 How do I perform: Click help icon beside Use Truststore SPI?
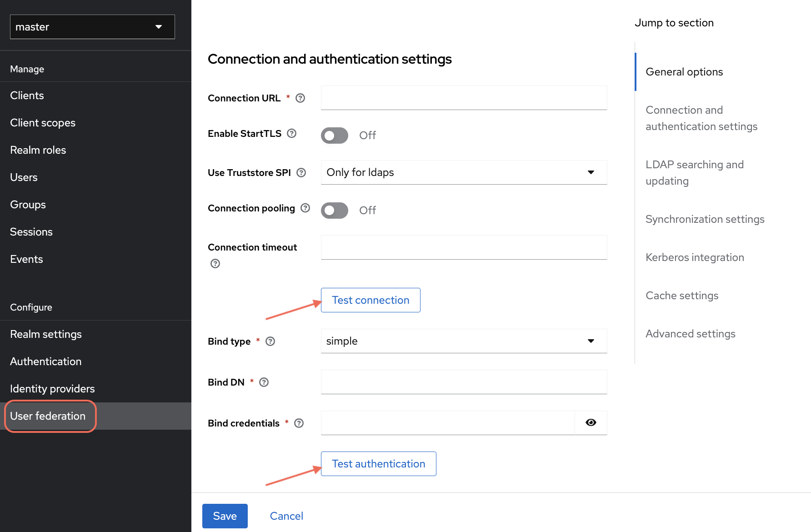click(x=301, y=173)
